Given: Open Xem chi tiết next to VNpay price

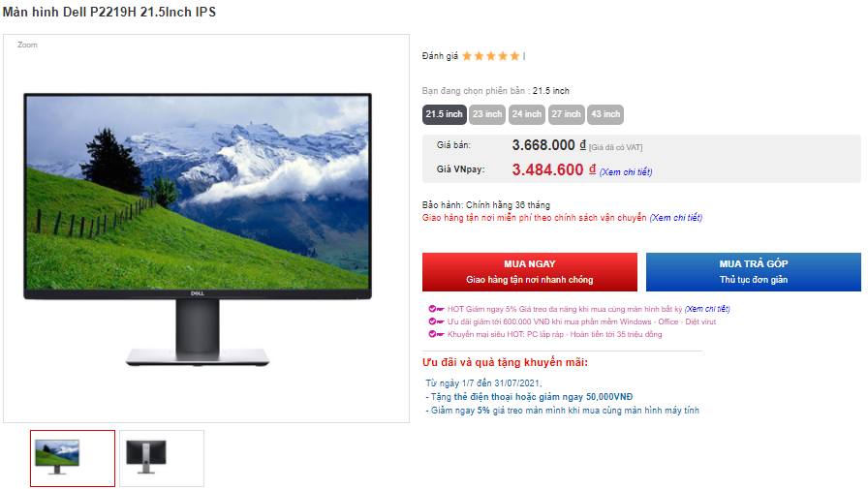Looking at the screenshot, I should coord(626,172).
